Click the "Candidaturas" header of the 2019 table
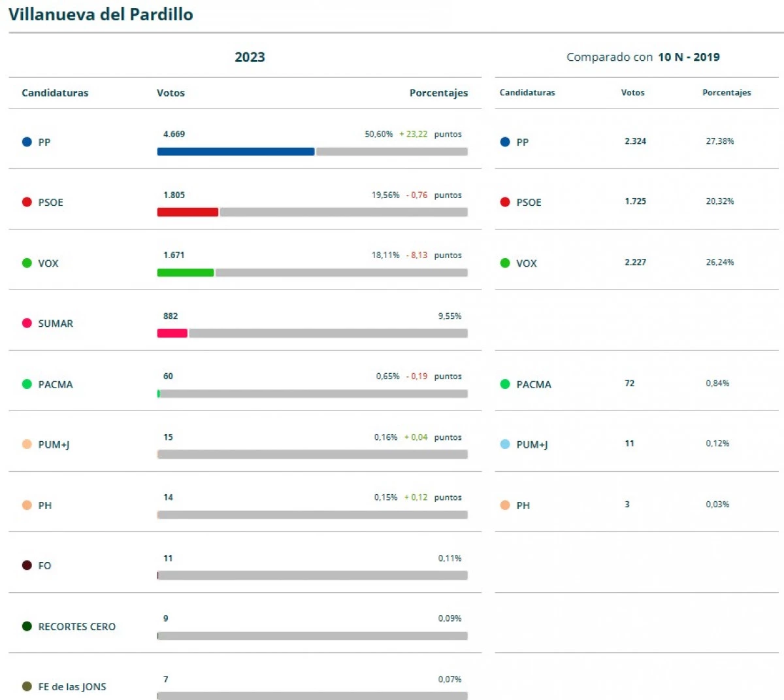The width and height of the screenshot is (784, 700). [x=527, y=93]
